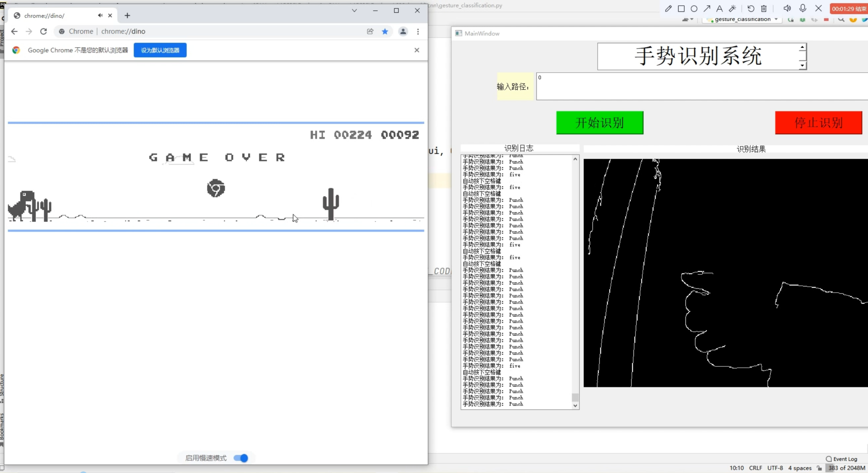Click the 设为默认浏览器 button
The height and width of the screenshot is (473, 868).
point(160,50)
